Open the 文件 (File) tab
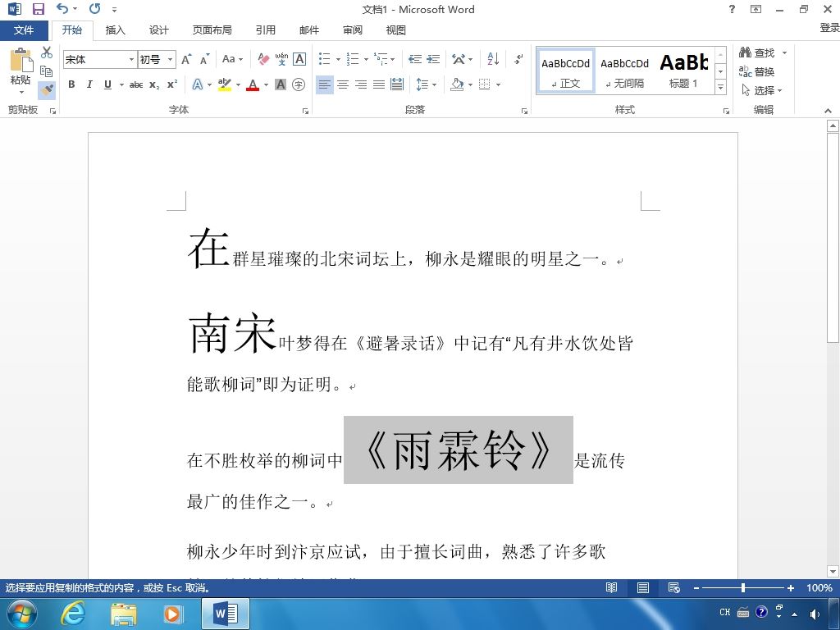Image resolution: width=840 pixels, height=630 pixels. pos(24,30)
